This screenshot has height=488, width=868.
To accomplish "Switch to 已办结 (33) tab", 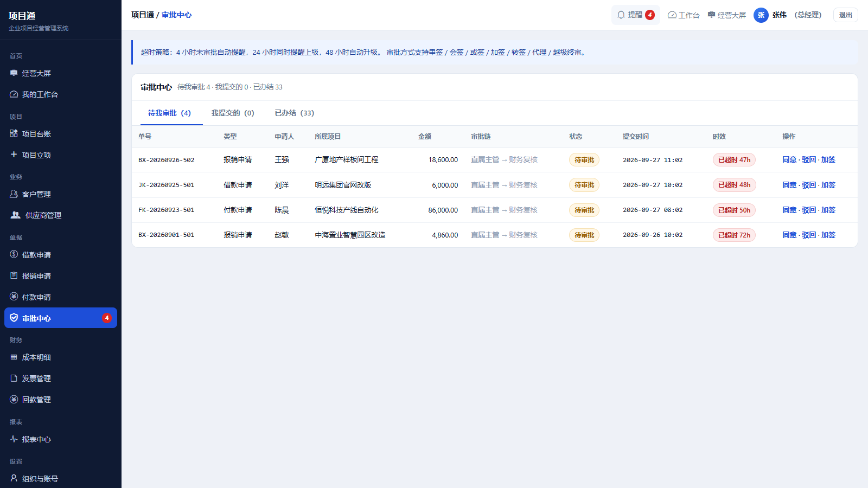I will 295,113.
